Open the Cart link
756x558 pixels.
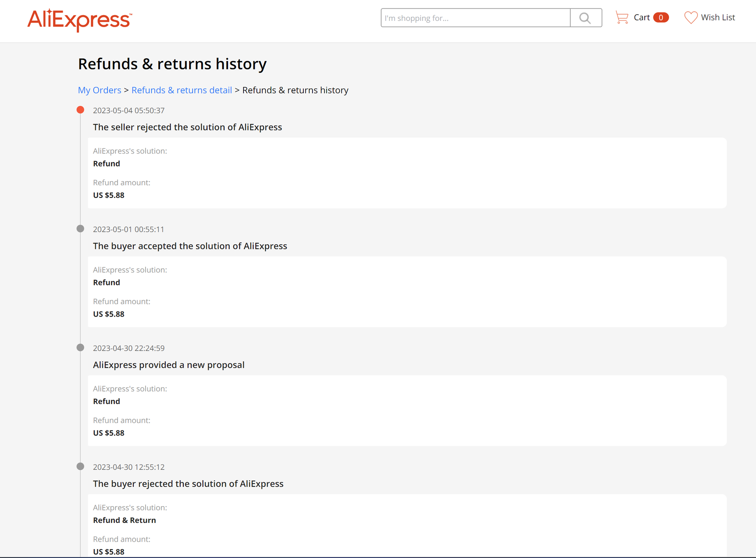coord(641,18)
